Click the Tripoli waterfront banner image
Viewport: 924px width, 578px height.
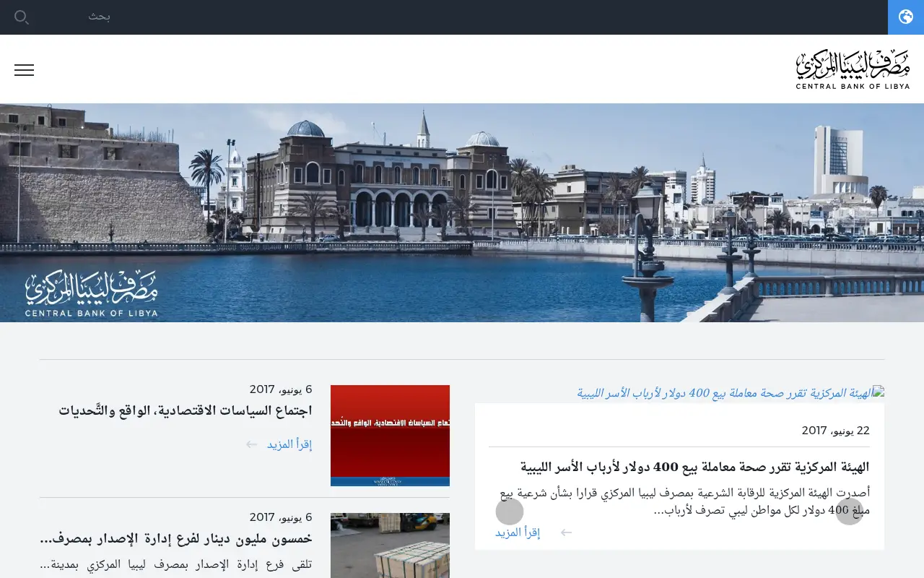(x=462, y=212)
